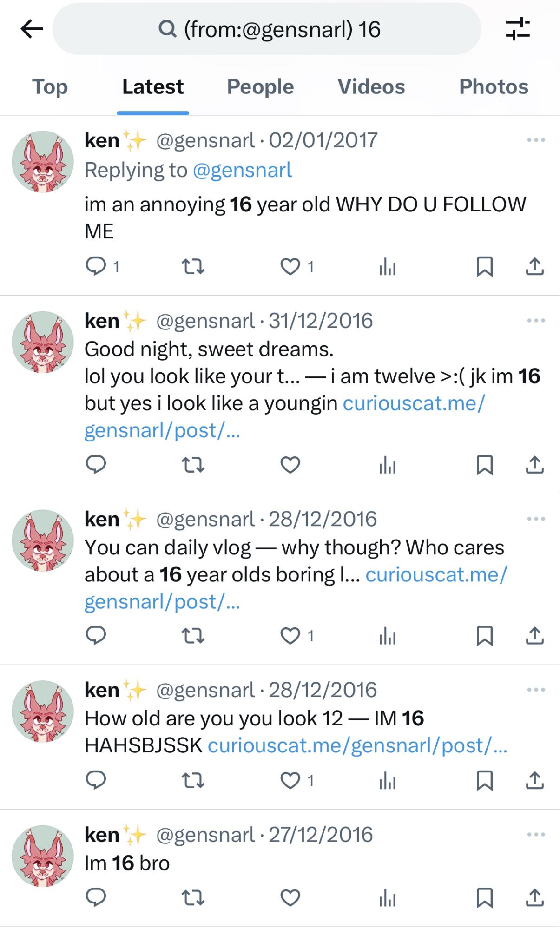Reply to the 'annoying 16 year old' tweet
560x929 pixels.
(x=96, y=266)
